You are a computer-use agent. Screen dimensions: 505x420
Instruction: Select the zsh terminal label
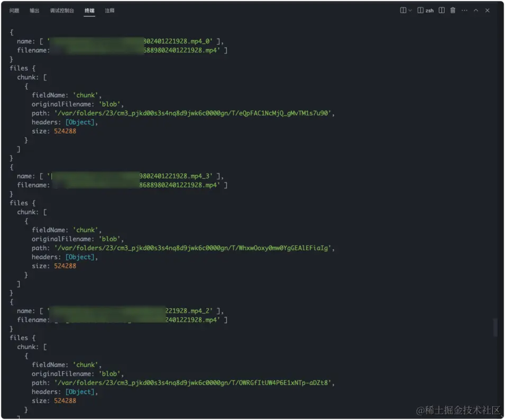429,11
